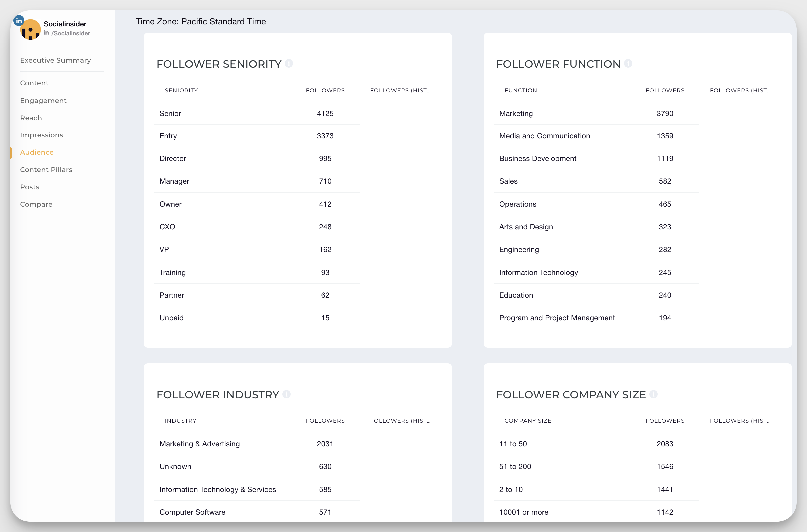The height and width of the screenshot is (532, 807).
Task: Click the Training row
Action: click(x=257, y=272)
